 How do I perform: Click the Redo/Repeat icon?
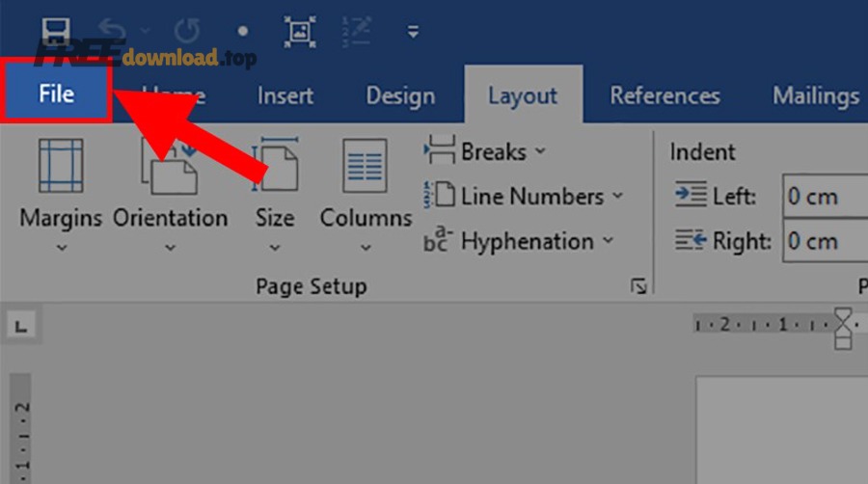(x=186, y=31)
